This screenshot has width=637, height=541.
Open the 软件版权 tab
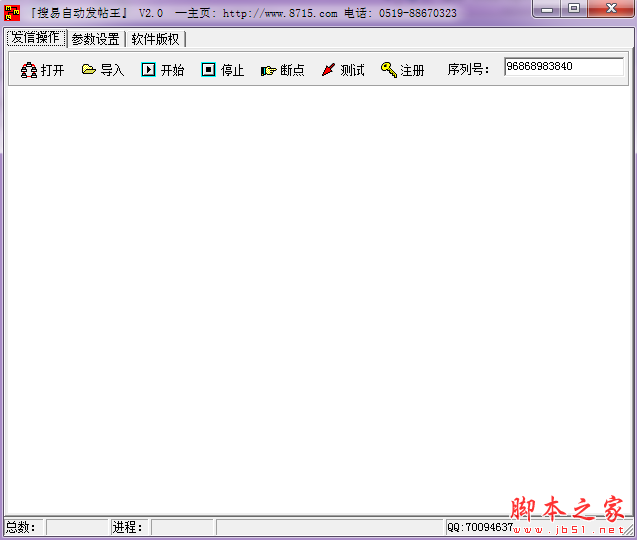pos(156,39)
